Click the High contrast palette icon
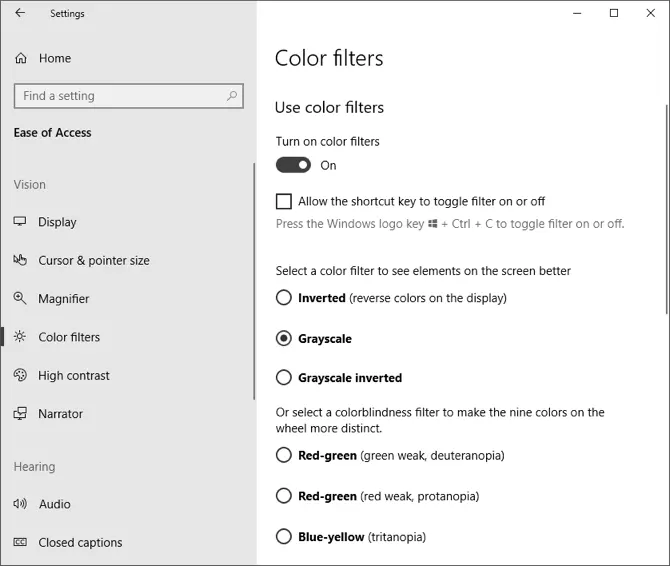 20,376
